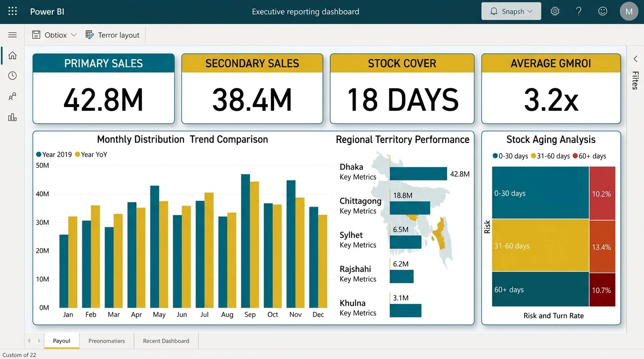Open the app launcher grid icon
This screenshot has height=359, width=644.
click(13, 11)
